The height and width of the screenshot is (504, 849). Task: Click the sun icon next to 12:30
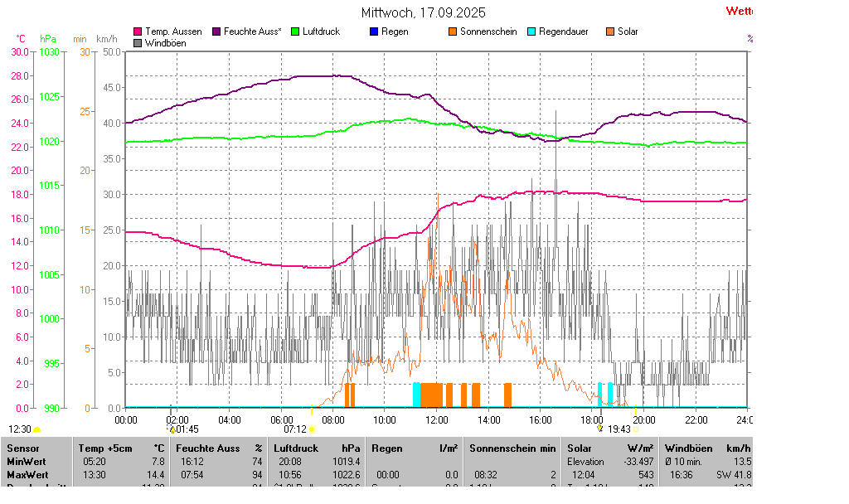36,429
